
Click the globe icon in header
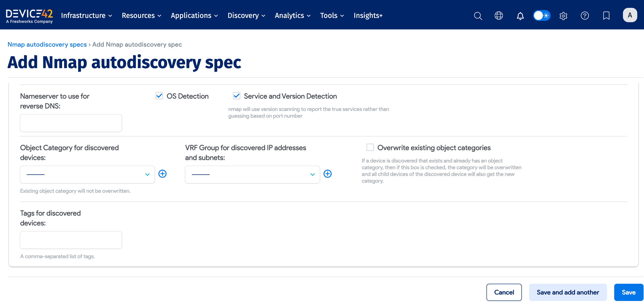499,15
